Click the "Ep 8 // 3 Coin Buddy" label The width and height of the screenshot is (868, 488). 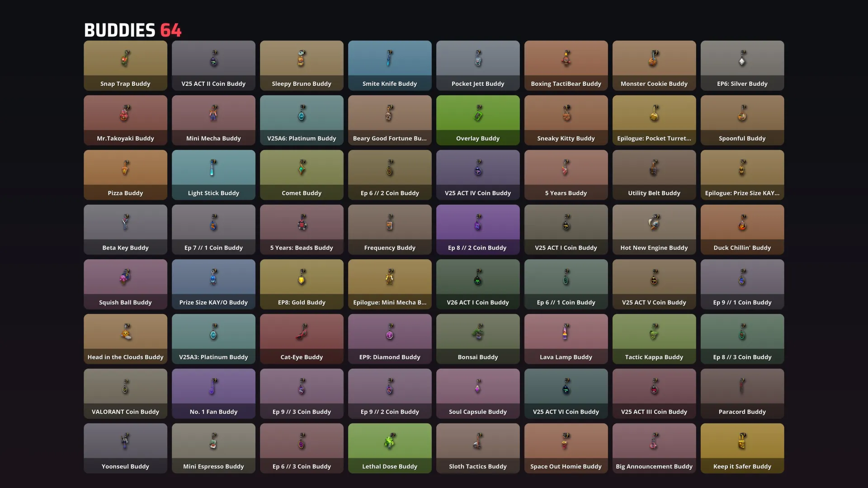pos(742,357)
